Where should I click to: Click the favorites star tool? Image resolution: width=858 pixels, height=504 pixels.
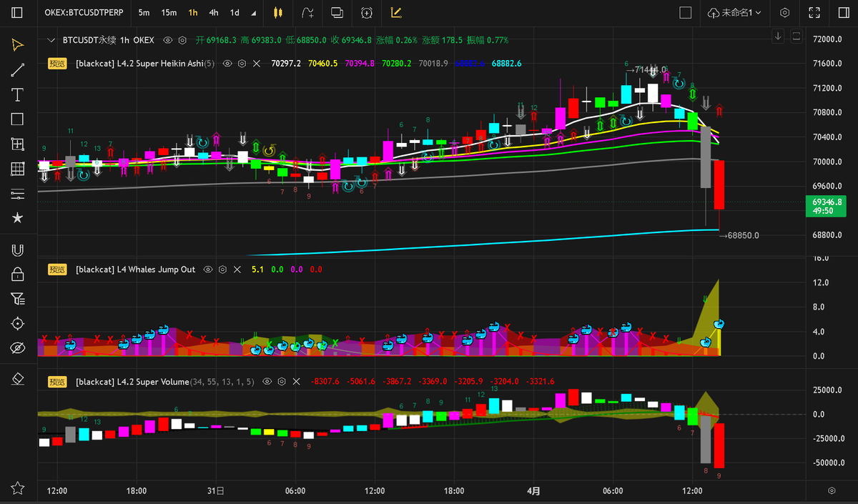(18, 218)
